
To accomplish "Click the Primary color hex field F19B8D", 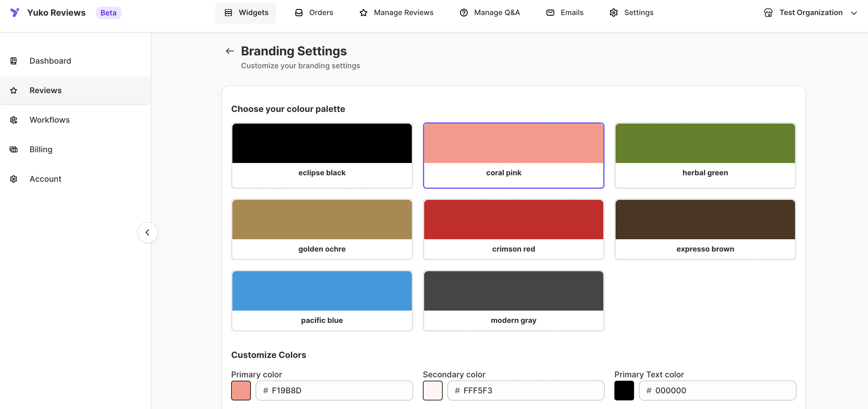I will tap(334, 390).
